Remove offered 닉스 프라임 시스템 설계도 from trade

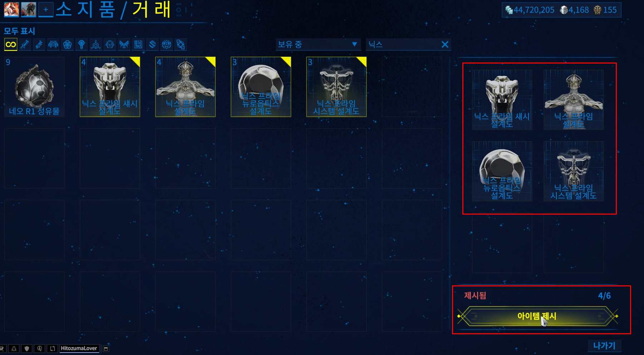[x=574, y=171]
